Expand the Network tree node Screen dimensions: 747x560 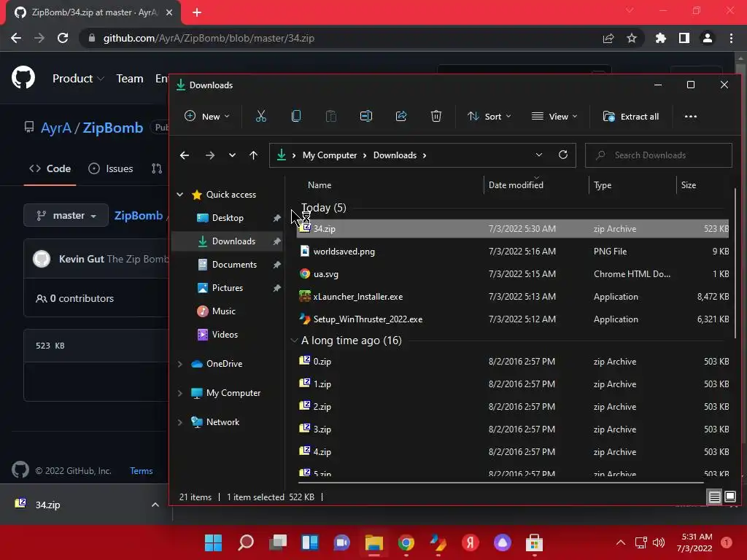(180, 422)
